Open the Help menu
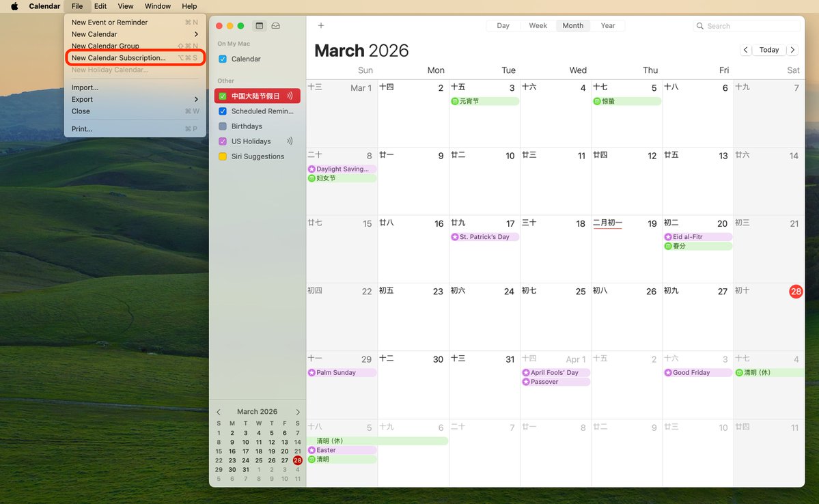 tap(189, 6)
